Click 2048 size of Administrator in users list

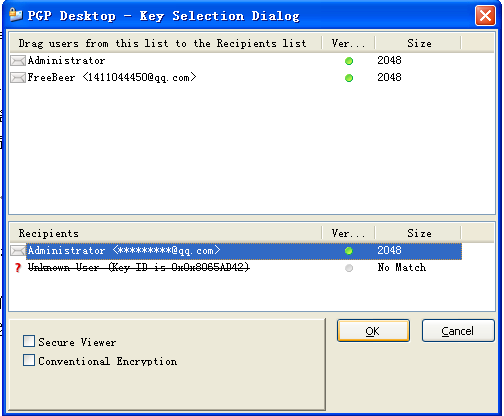click(389, 60)
